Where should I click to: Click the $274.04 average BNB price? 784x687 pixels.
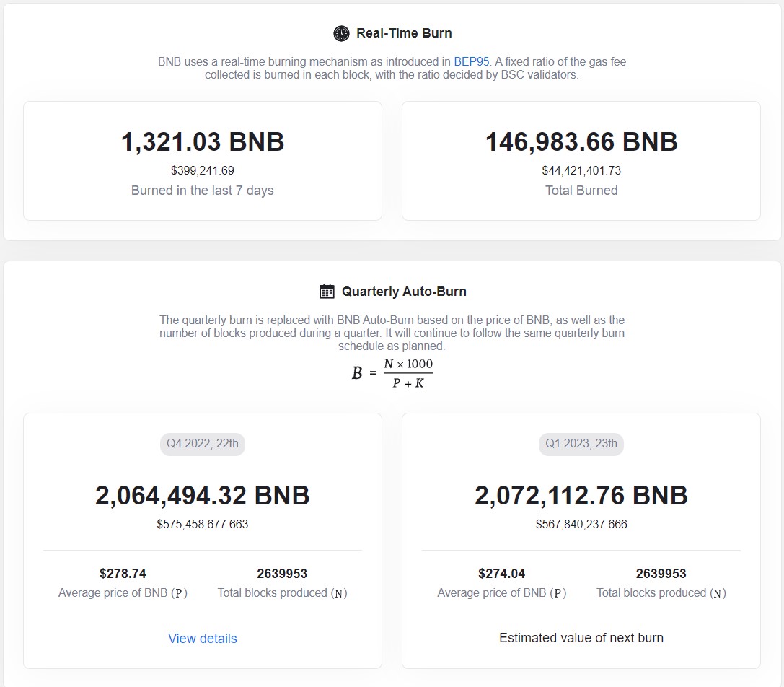(x=501, y=574)
